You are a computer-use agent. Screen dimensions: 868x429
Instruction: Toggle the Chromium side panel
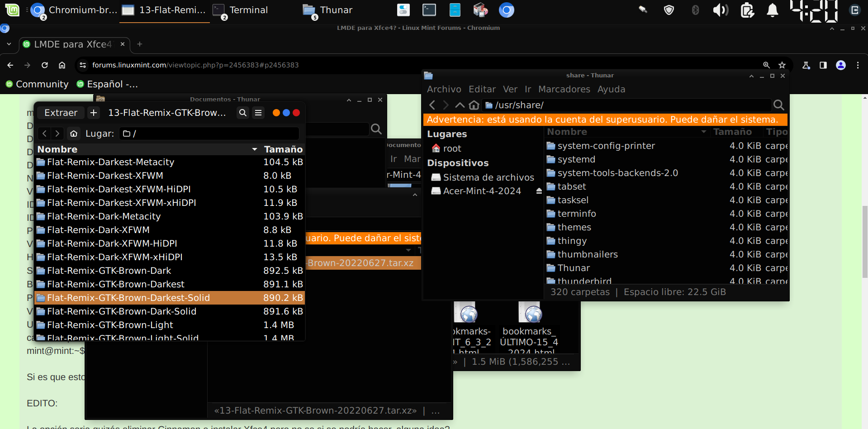point(823,65)
